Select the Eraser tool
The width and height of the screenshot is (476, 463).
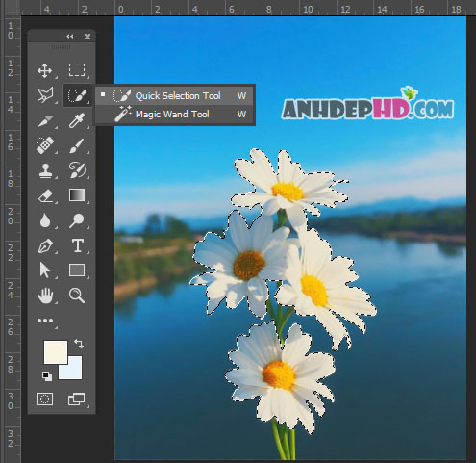coord(45,195)
